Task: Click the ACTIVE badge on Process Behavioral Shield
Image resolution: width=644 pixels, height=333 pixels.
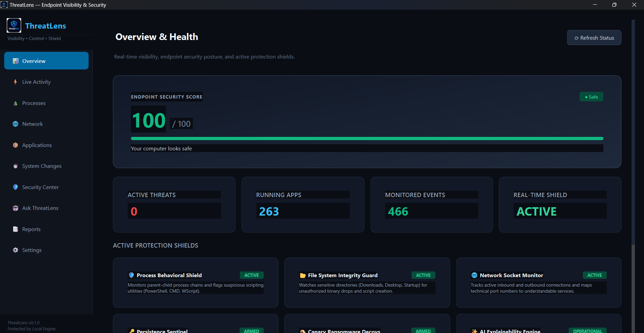Action: 252,275
